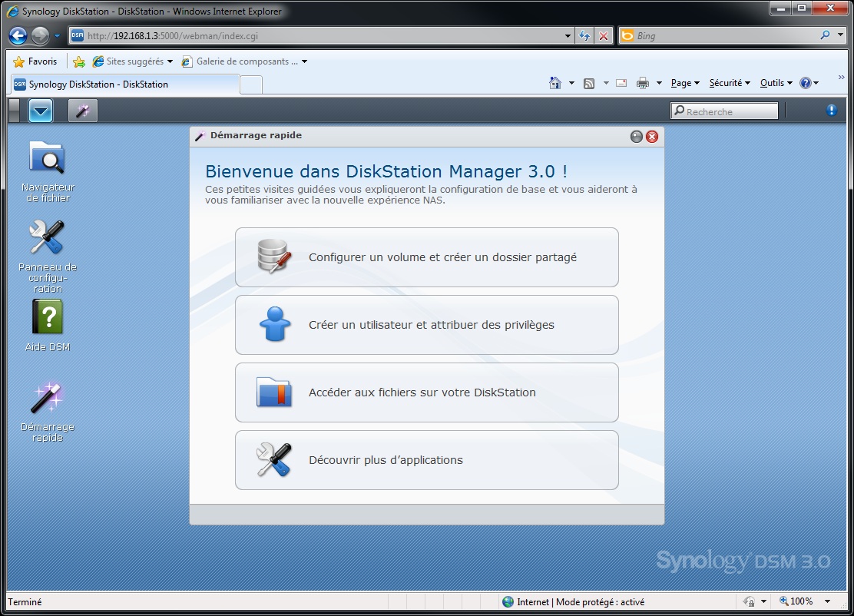This screenshot has height=616, width=854.
Task: Click the browser forward arrow
Action: pos(40,36)
